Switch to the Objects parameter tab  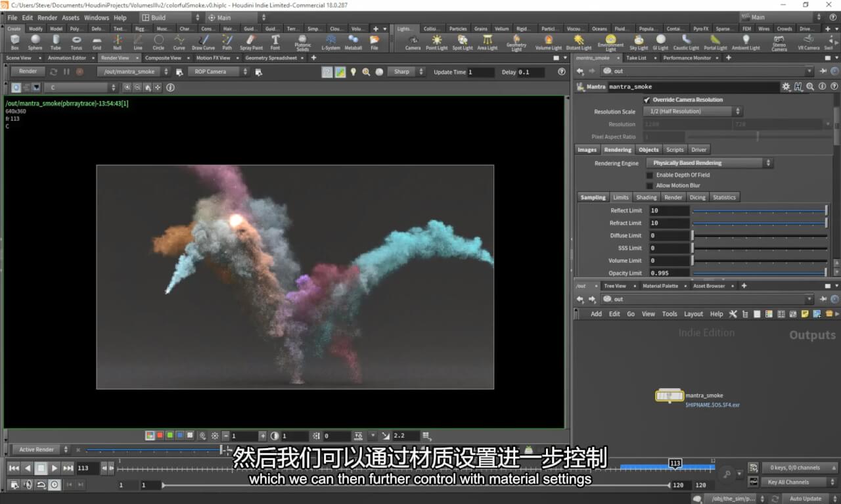(648, 150)
